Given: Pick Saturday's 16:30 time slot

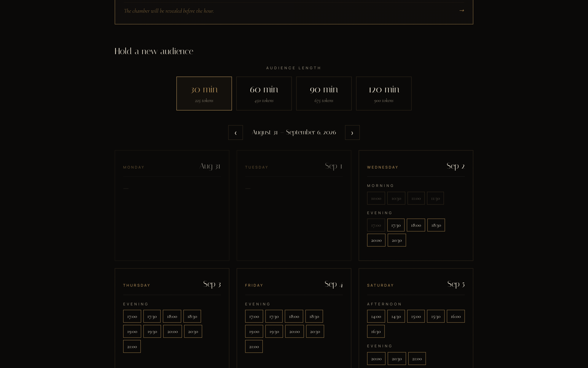Looking at the screenshot, I should click(376, 332).
